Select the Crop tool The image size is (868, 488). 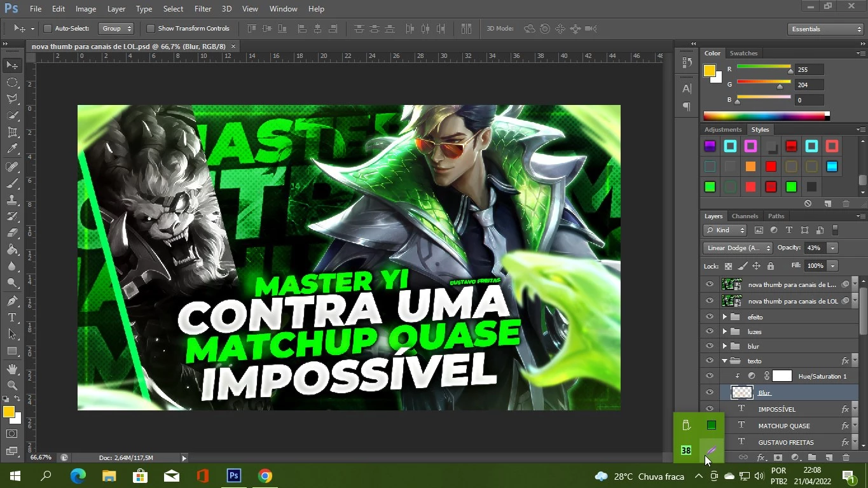click(x=12, y=132)
